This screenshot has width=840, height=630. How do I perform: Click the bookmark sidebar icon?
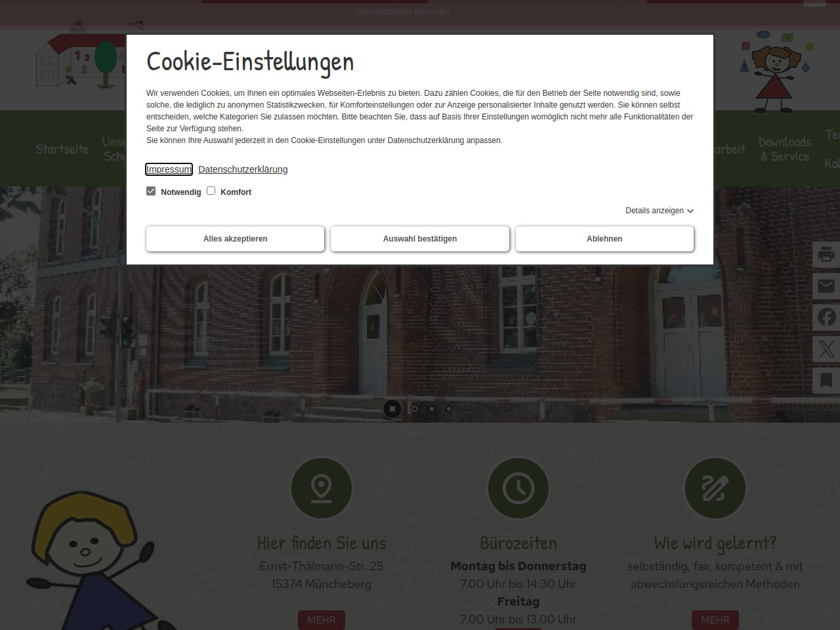click(826, 381)
